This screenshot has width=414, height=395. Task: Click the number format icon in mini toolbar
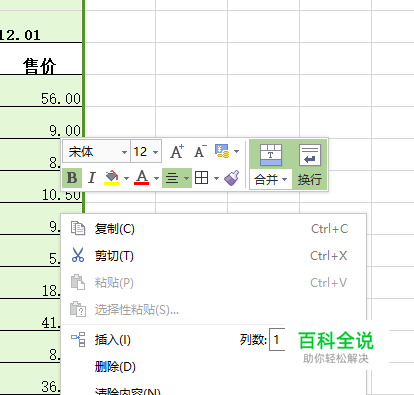tap(222, 151)
